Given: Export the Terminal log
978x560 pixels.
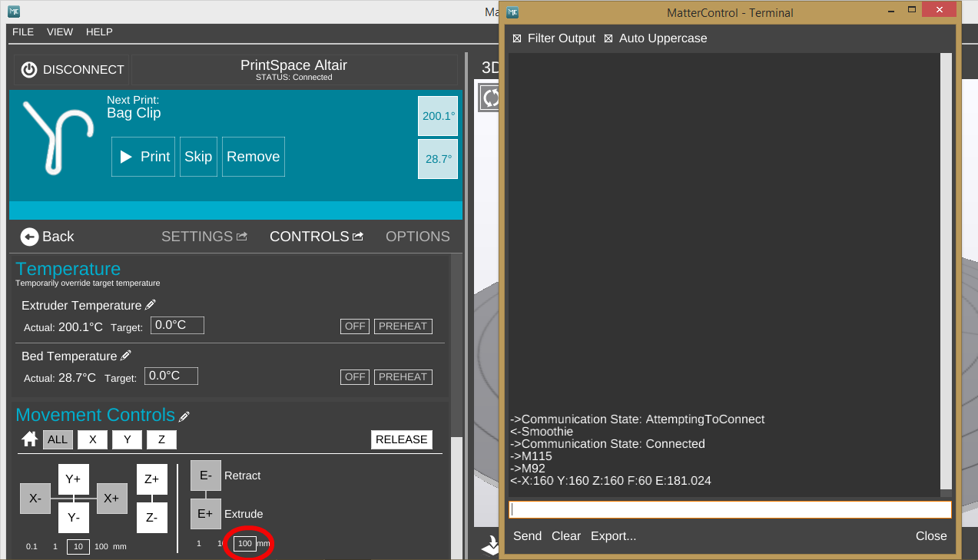Looking at the screenshot, I should 614,536.
